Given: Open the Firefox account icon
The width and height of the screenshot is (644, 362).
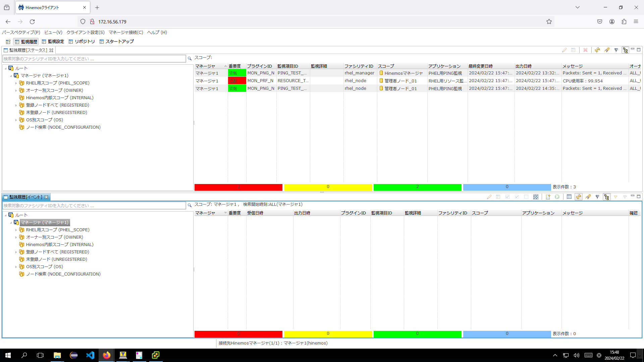Looking at the screenshot, I should click(x=612, y=21).
